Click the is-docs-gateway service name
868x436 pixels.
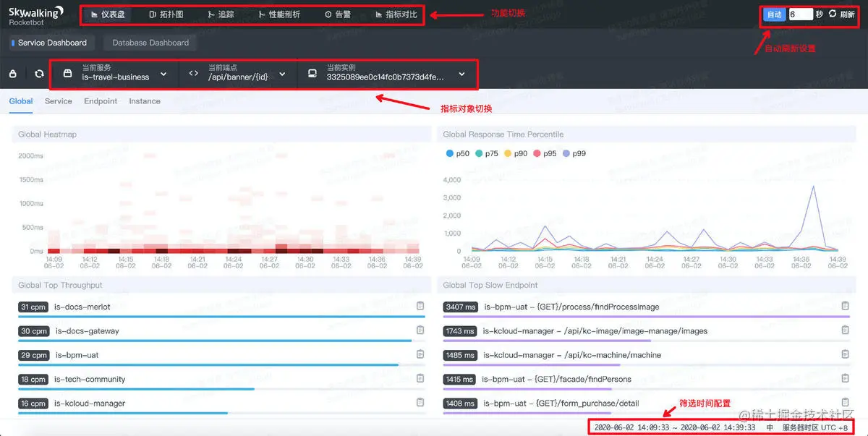[x=87, y=331]
